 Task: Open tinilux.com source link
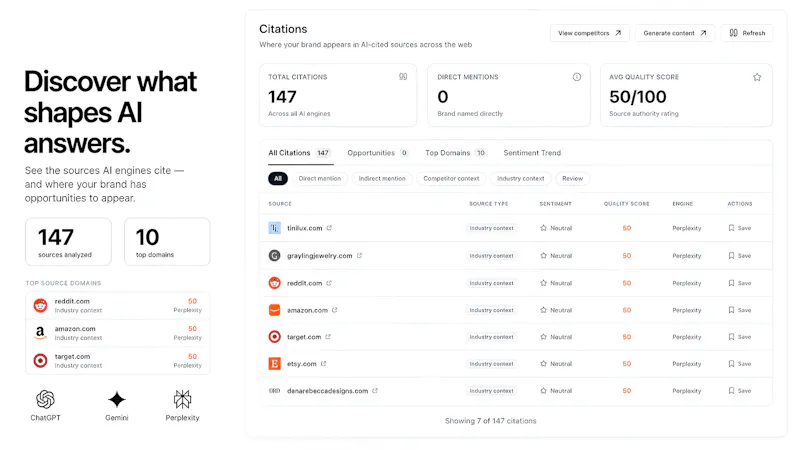pos(305,228)
